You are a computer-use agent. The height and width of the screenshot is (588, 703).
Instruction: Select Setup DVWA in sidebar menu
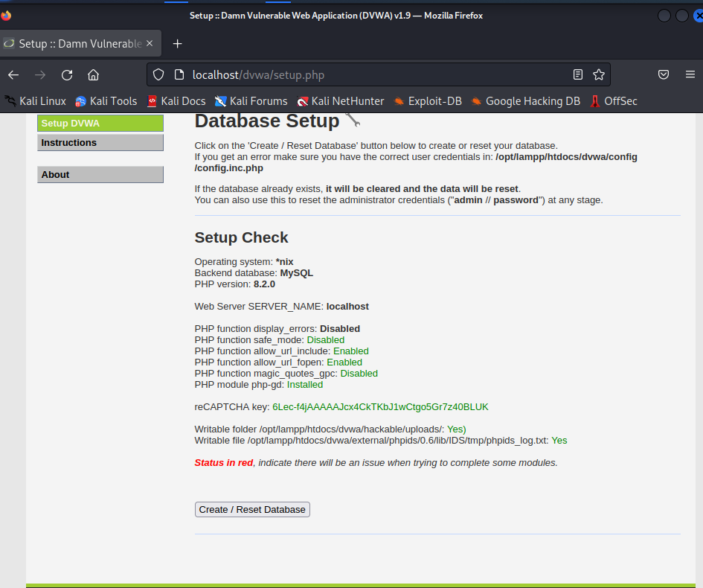[100, 124]
